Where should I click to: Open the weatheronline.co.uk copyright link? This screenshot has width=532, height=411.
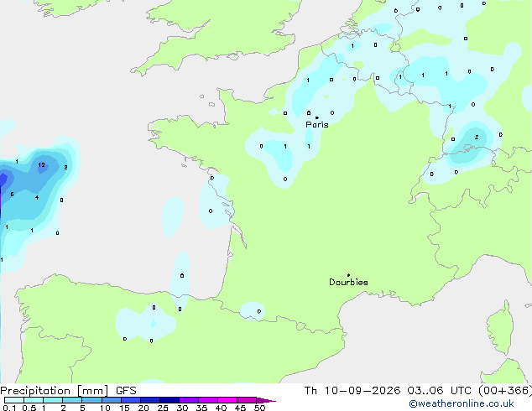click(461, 403)
